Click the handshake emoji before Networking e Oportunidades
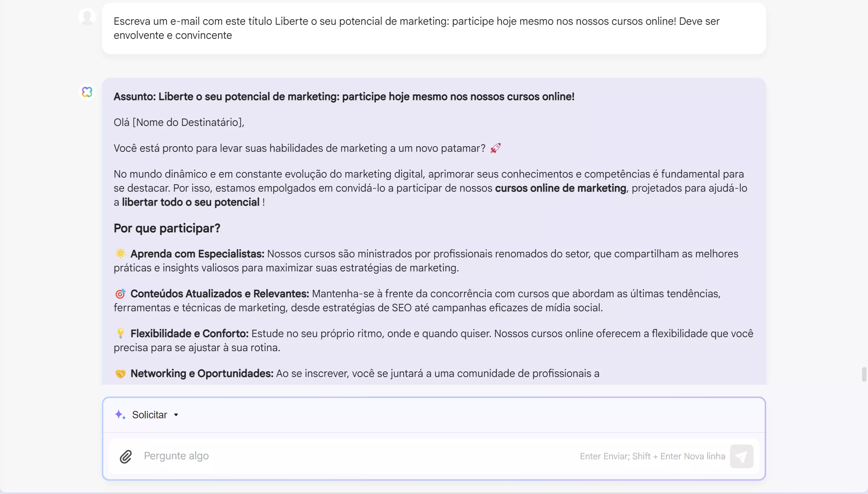 120,373
